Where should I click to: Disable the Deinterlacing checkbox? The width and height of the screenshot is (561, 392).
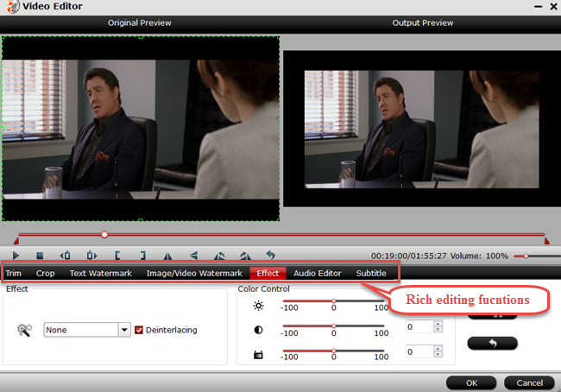(x=139, y=330)
